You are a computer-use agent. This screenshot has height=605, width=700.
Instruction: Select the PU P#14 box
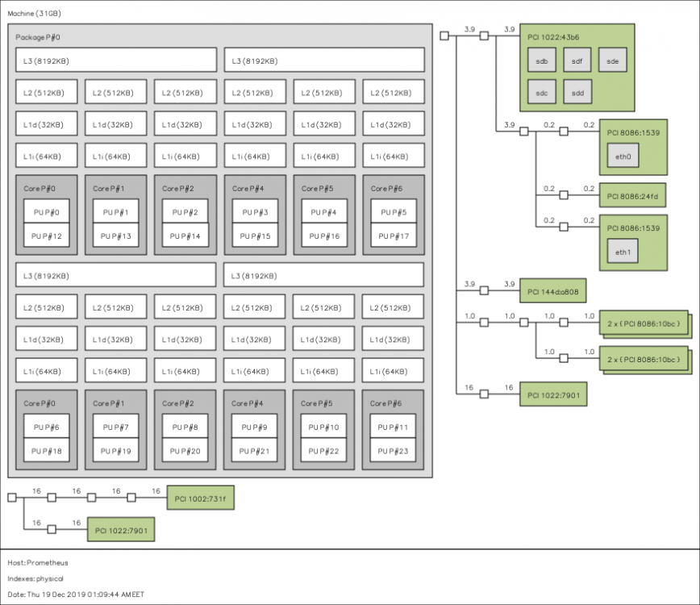pos(185,235)
